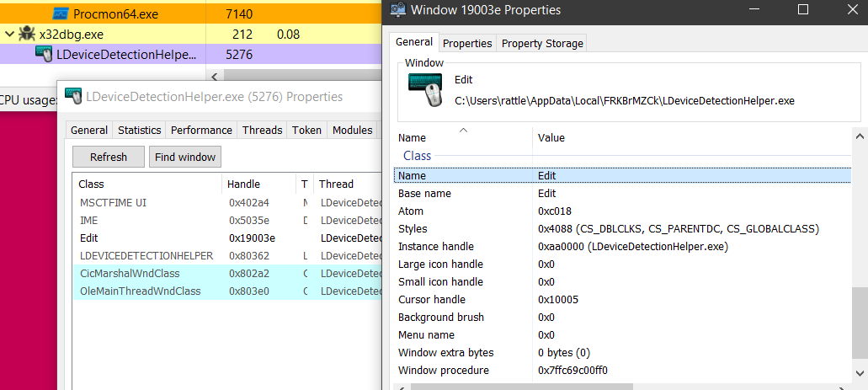Viewport: 868px width, 390px height.
Task: Select the LDEVICEDETECTIONHELPER window row
Action: [227, 256]
